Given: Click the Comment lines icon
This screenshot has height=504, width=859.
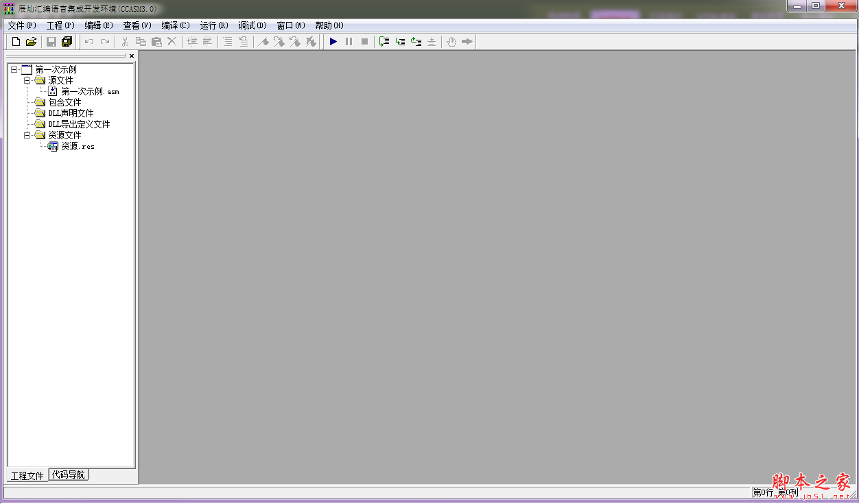Looking at the screenshot, I should (x=228, y=42).
